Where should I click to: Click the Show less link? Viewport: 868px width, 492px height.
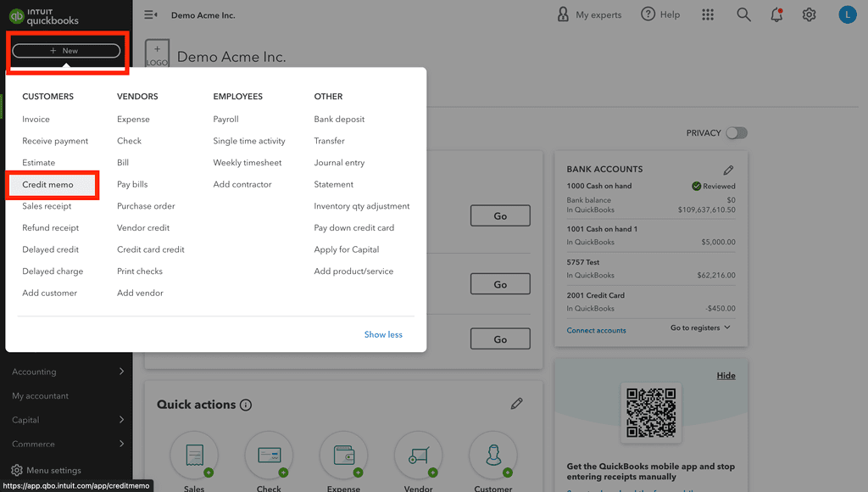383,334
